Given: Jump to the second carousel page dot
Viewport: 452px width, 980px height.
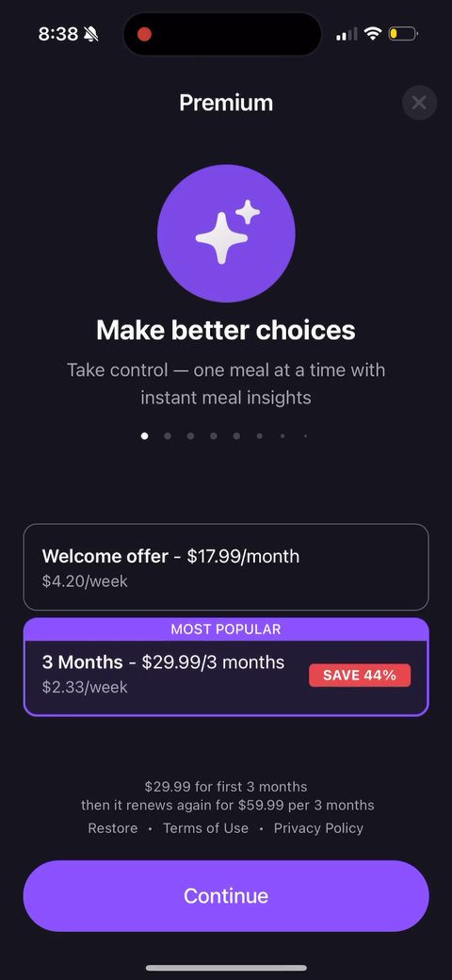Looking at the screenshot, I should click(x=168, y=435).
